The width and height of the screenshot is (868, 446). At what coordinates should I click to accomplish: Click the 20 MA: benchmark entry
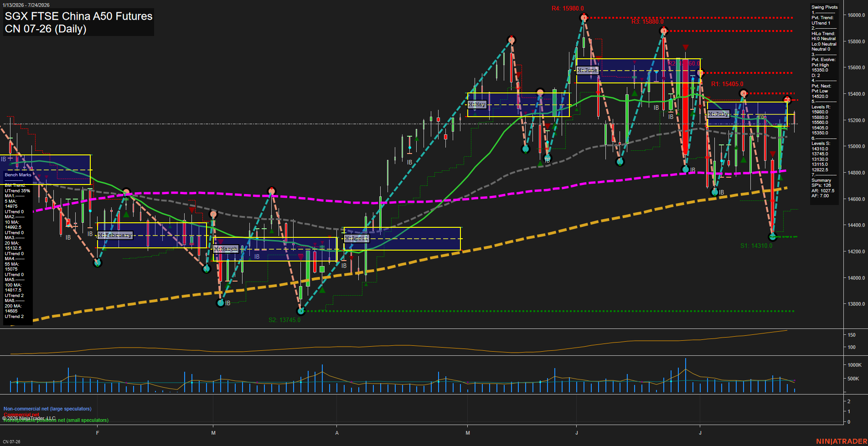click(x=12, y=243)
